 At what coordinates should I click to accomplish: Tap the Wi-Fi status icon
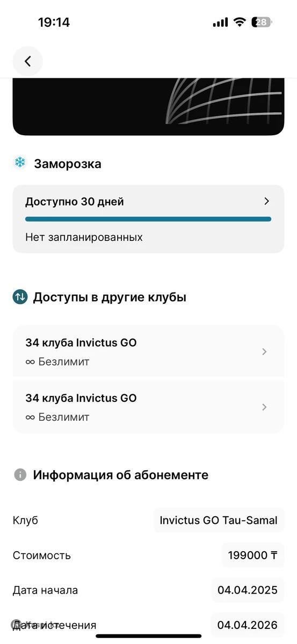pos(239,23)
